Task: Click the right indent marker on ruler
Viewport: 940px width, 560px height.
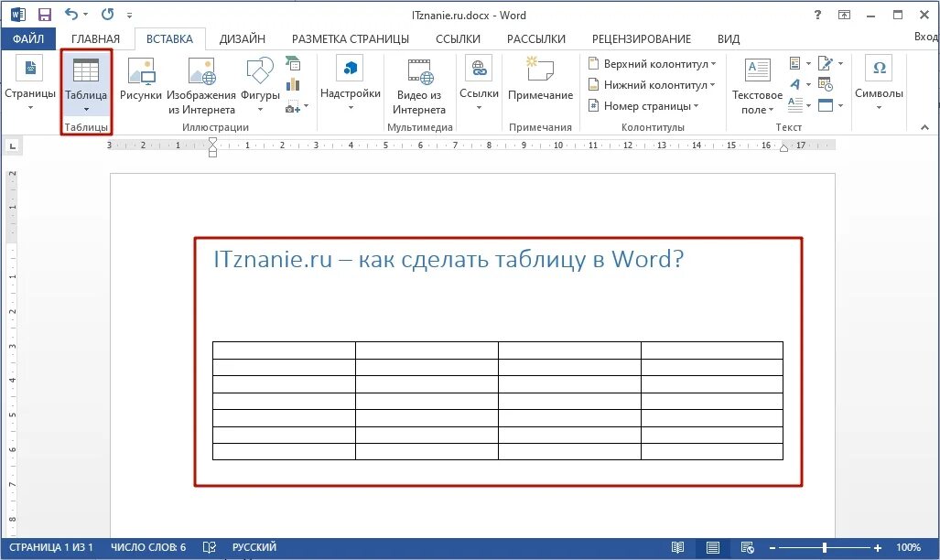Action: pyautogui.click(x=783, y=148)
